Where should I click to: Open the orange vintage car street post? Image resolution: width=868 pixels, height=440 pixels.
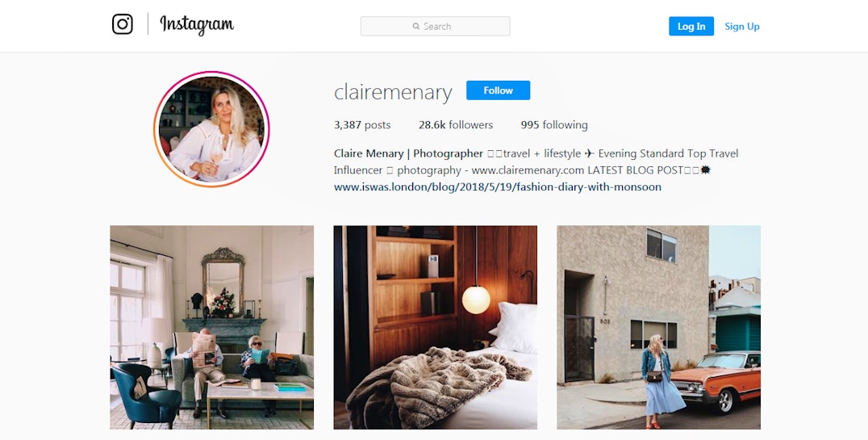click(x=659, y=327)
